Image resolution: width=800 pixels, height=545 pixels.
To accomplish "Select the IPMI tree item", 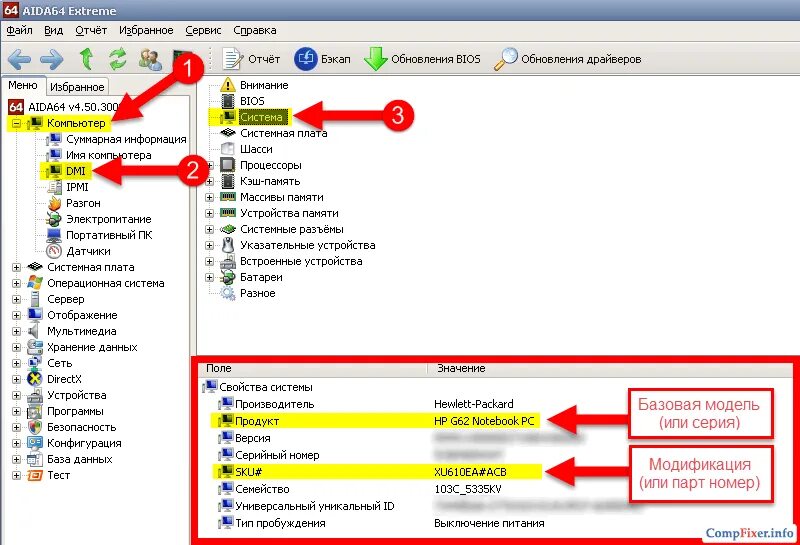I will coord(77,187).
